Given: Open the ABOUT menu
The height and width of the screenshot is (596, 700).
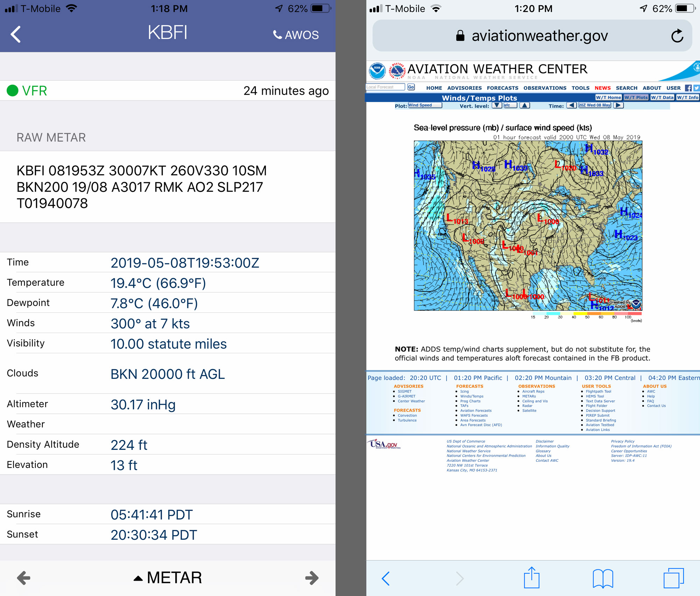Looking at the screenshot, I should (x=652, y=88).
